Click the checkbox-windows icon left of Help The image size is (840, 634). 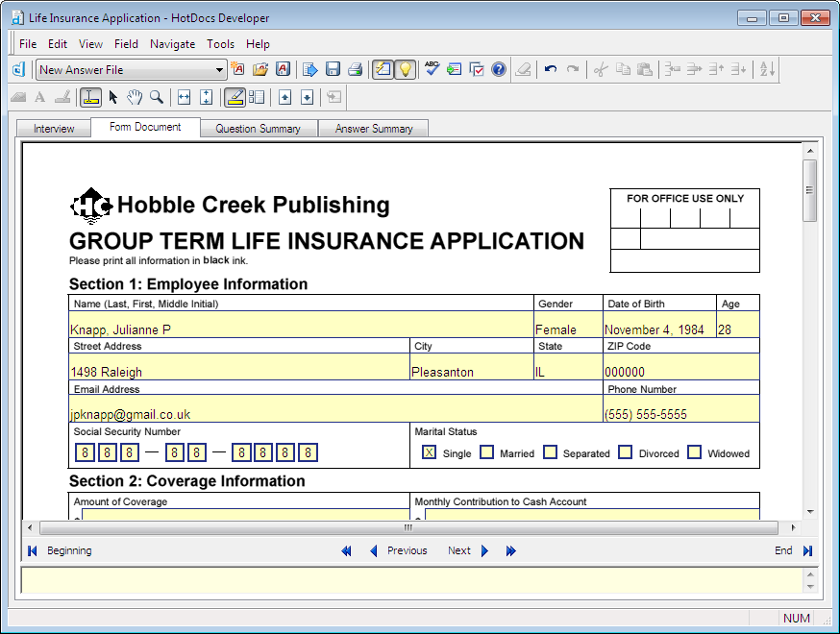point(477,69)
